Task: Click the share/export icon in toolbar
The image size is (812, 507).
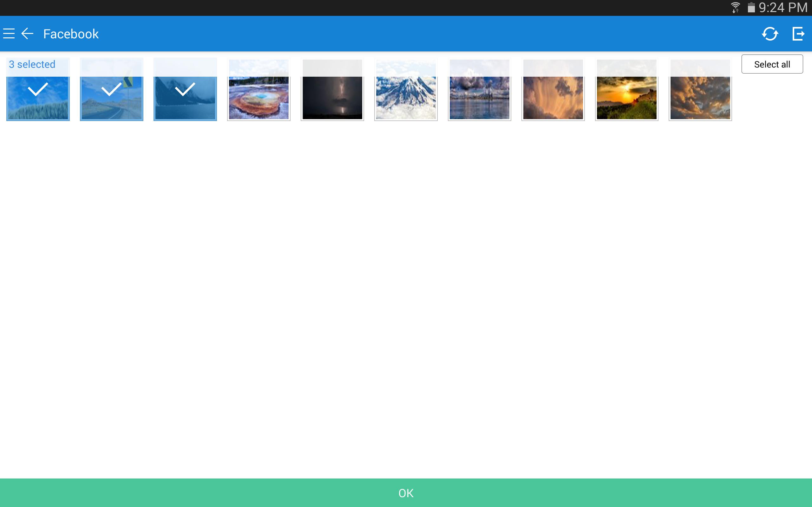Action: pos(798,33)
